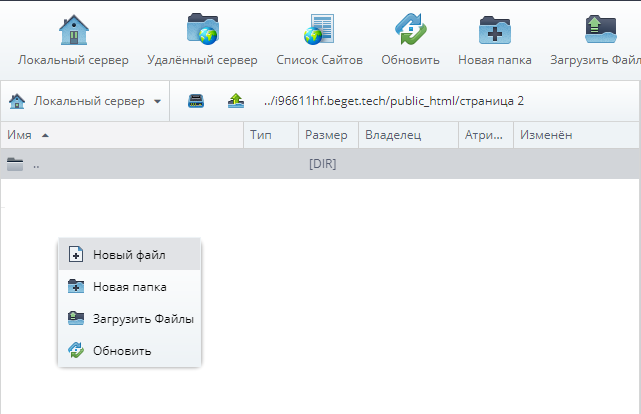
Task: Click the Обновить toolbar label
Action: pyautogui.click(x=410, y=60)
